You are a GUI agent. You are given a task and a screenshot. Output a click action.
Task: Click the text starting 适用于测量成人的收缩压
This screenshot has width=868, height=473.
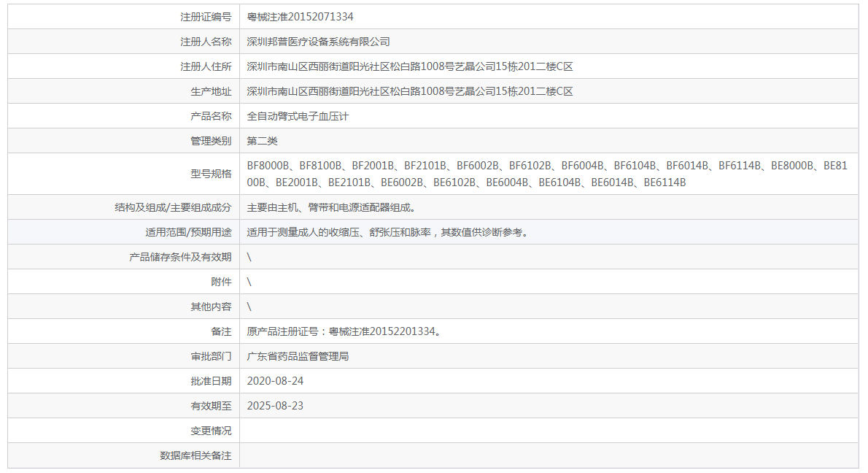(389, 233)
